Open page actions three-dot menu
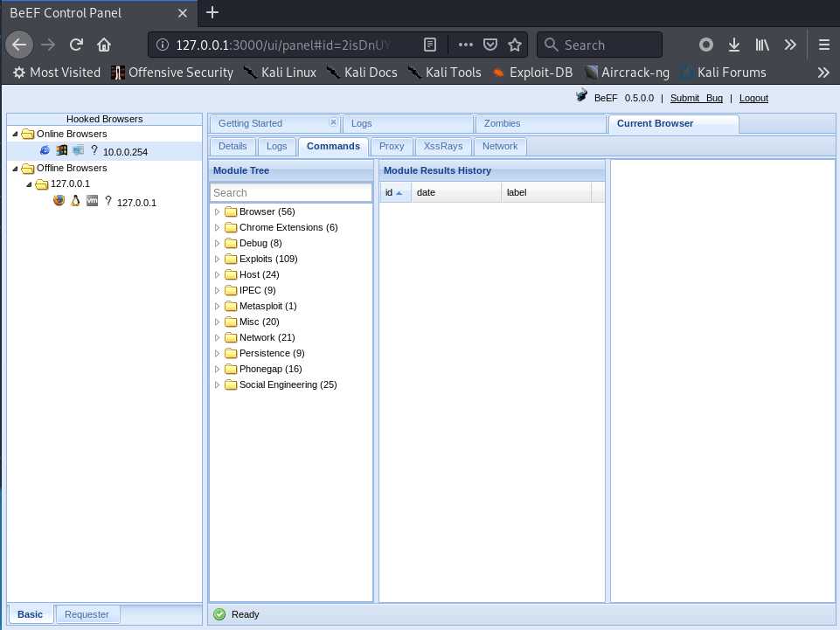 pos(466,45)
